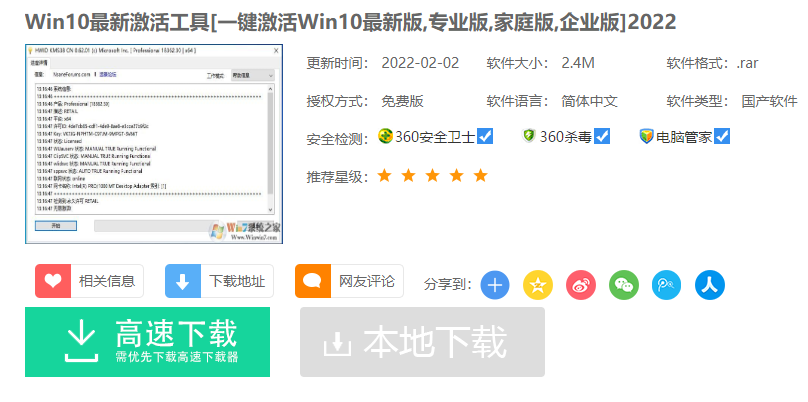Toggle the 360安全卫士 checkbox
808x402 pixels.
tap(485, 136)
